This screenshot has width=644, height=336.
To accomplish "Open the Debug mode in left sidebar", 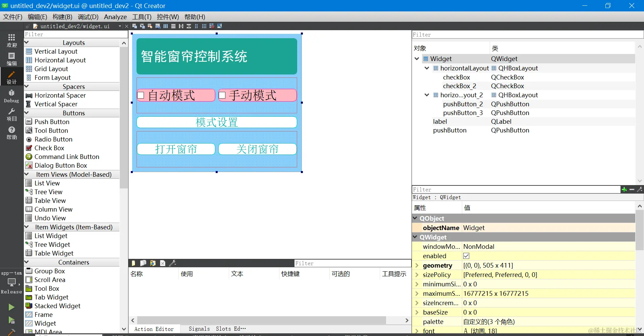I will [x=11, y=96].
